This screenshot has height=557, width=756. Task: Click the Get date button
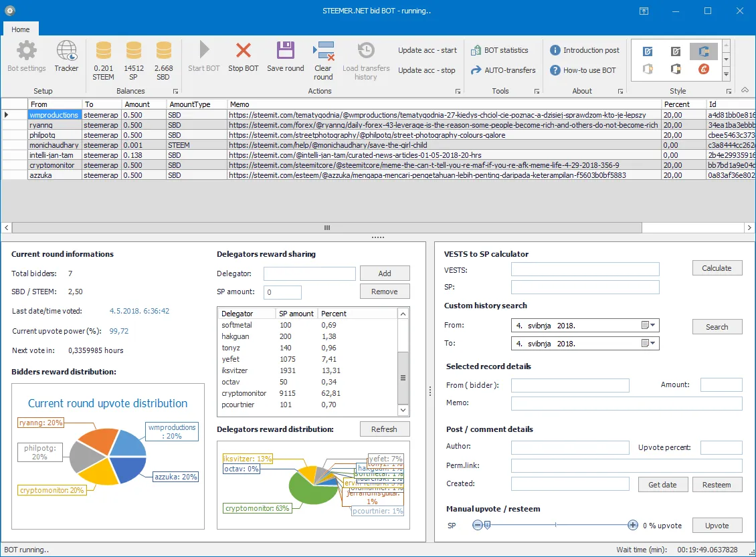pyautogui.click(x=662, y=485)
